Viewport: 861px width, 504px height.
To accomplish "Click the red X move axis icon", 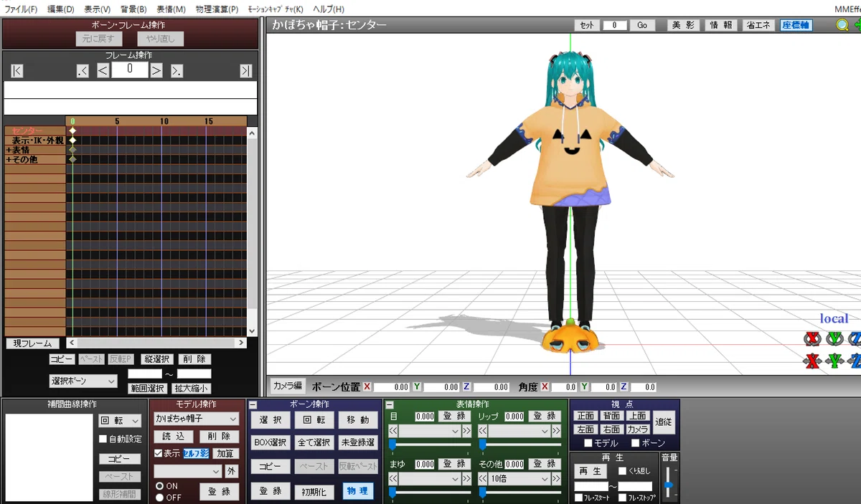I will tap(812, 361).
